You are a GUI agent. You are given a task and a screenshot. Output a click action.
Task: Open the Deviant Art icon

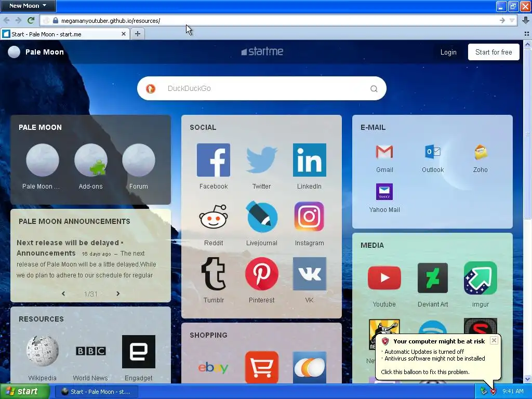pyautogui.click(x=433, y=278)
